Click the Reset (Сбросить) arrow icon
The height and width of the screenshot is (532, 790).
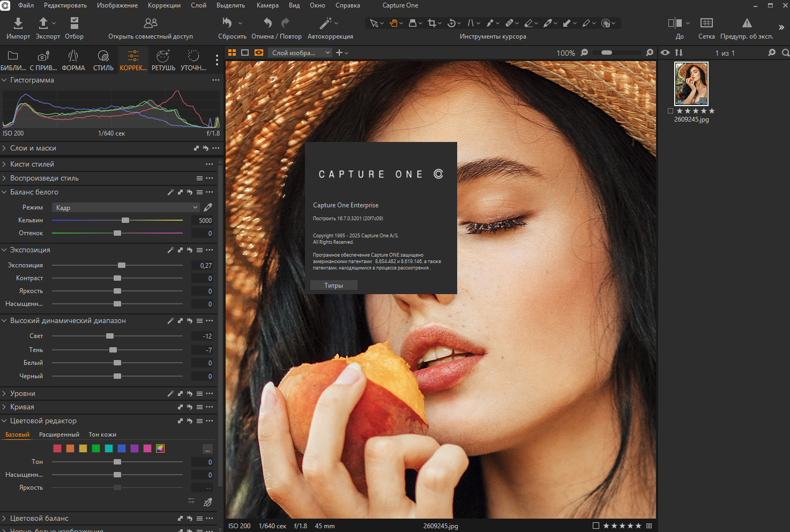(x=228, y=23)
